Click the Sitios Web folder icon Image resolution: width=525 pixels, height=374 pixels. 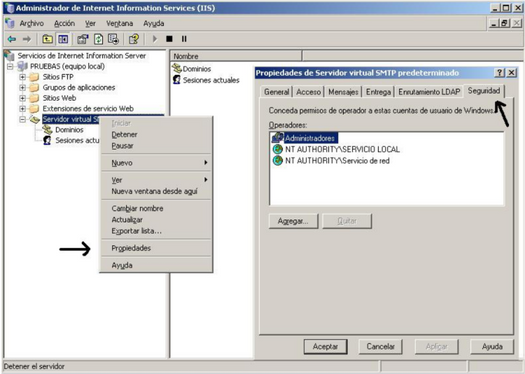tap(34, 98)
